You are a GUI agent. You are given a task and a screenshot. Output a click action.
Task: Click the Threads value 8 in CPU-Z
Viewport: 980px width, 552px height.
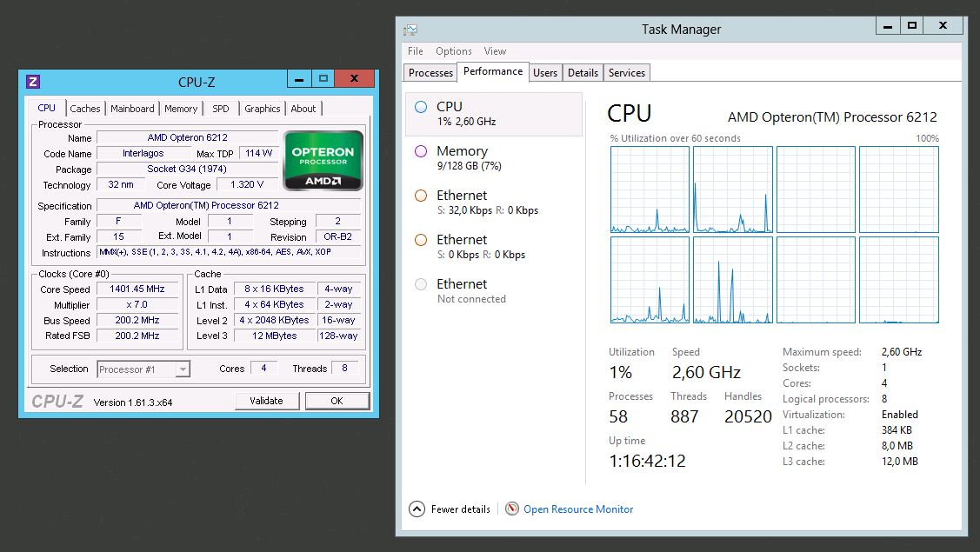click(x=344, y=368)
